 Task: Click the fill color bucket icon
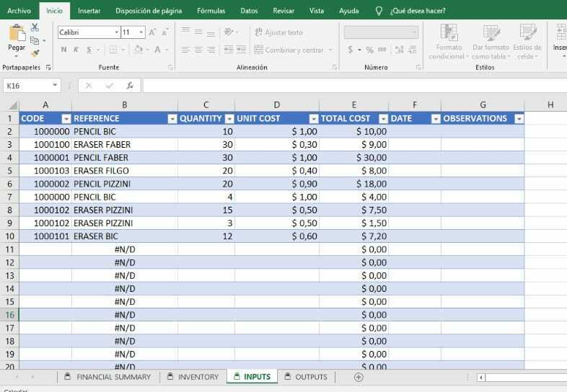[x=138, y=49]
